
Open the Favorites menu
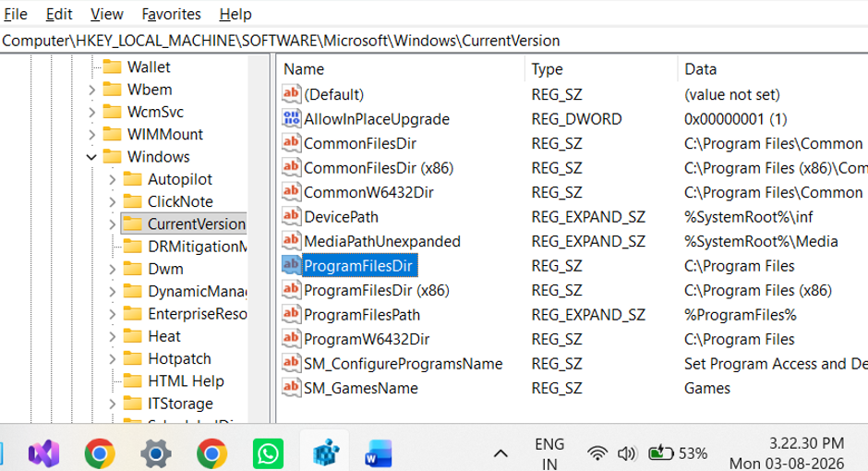point(171,14)
